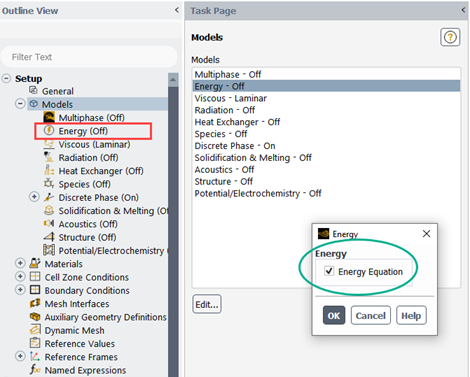Click the Multiphase (Off) model icon
Image resolution: width=470 pixels, height=377 pixels.
[49, 117]
